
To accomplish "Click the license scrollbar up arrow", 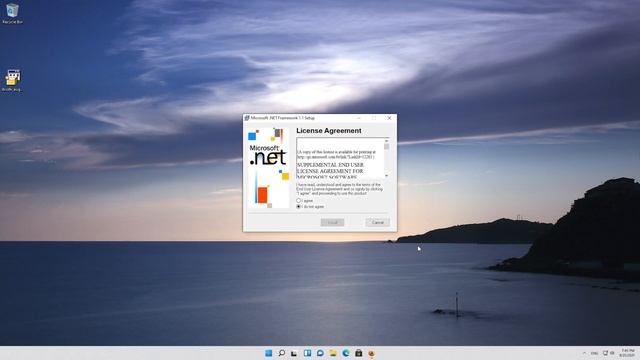I will point(387,141).
